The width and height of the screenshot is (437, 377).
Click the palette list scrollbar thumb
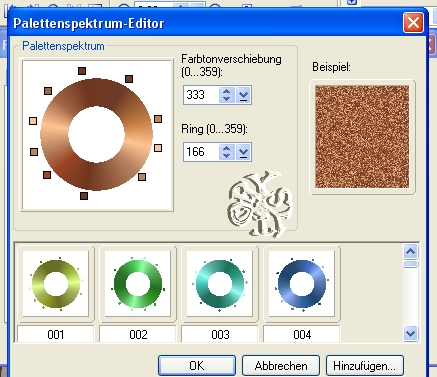(x=410, y=264)
